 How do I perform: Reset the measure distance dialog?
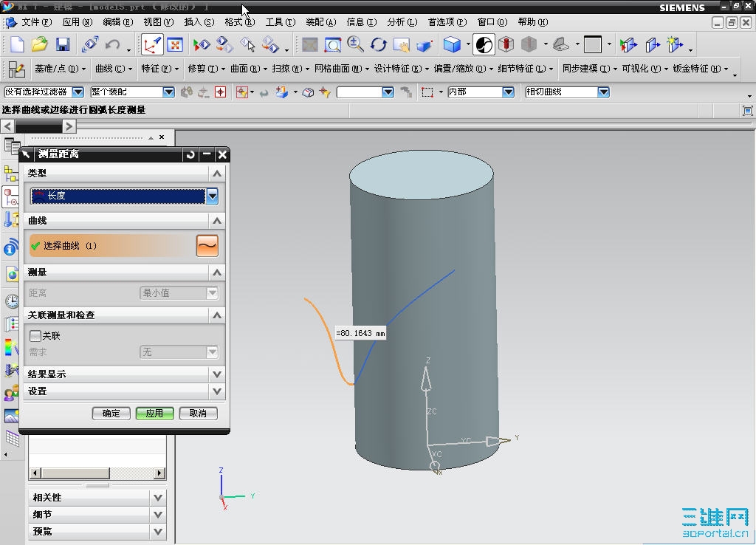[190, 154]
